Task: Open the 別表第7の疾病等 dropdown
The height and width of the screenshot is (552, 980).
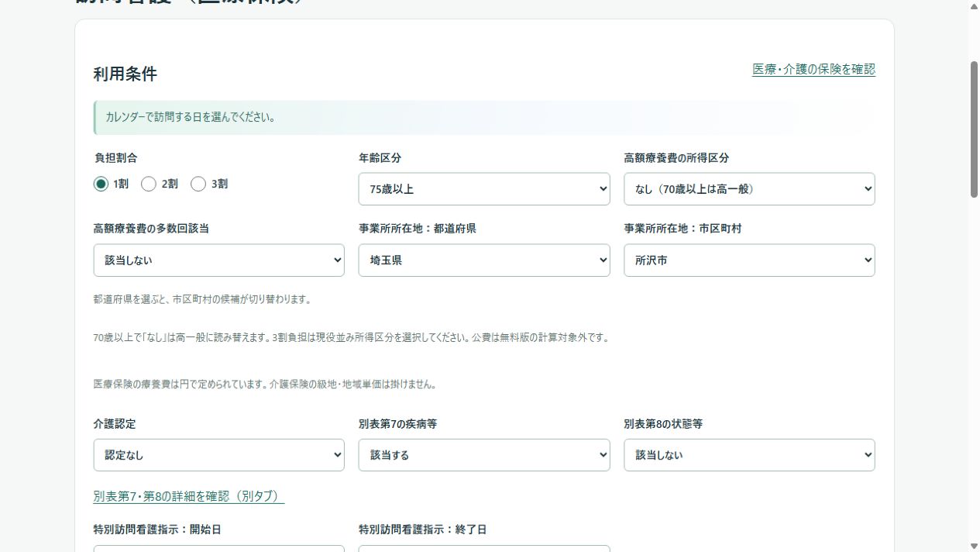Action: (x=484, y=455)
